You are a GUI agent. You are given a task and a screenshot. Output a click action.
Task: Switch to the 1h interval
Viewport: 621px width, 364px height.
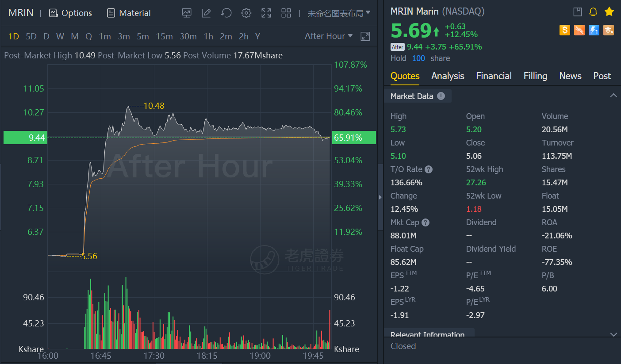click(208, 36)
